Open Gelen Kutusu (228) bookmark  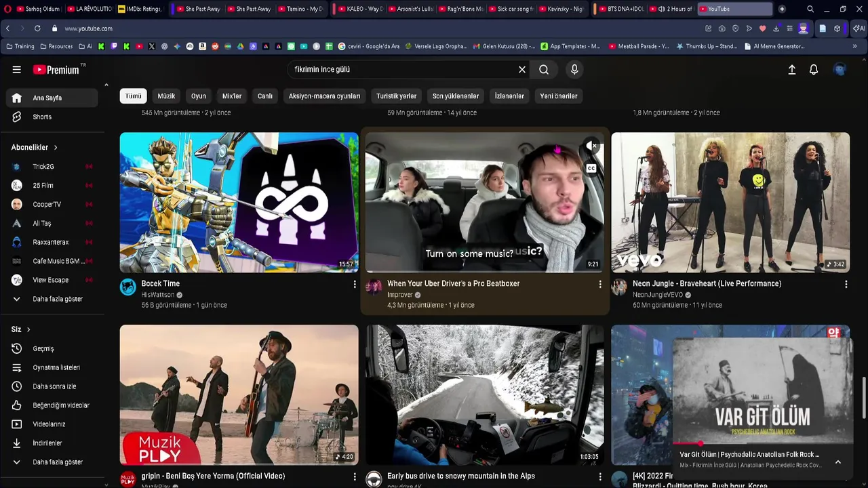click(x=504, y=46)
